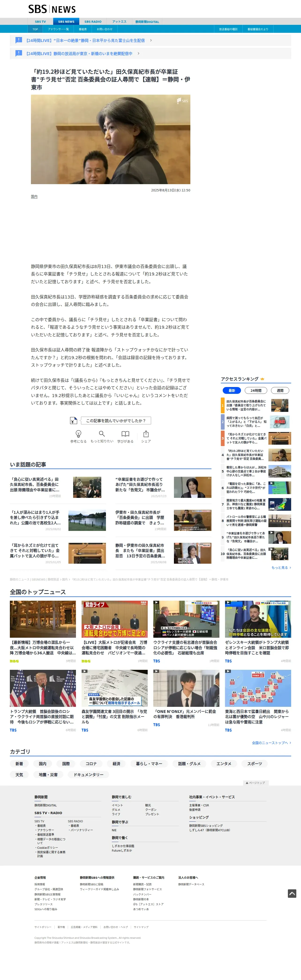Click the crown icon by アクセスランキング
This screenshot has height=980, width=301.
[x=262, y=379]
